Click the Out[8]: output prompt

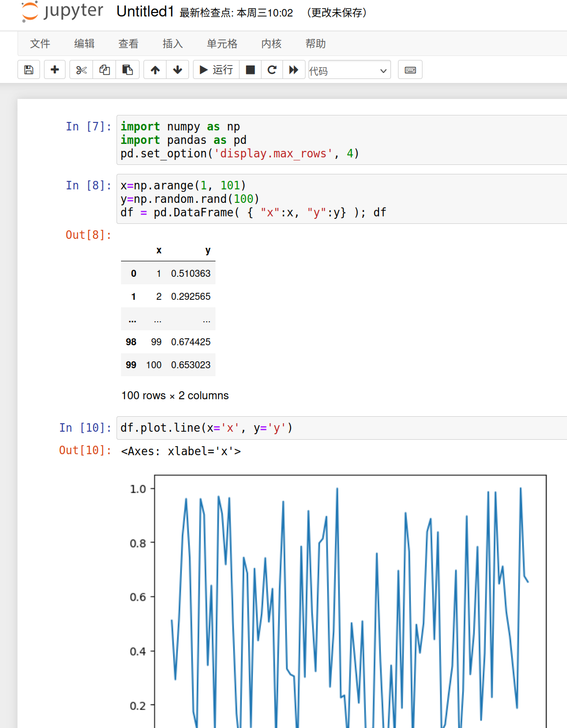tap(88, 235)
